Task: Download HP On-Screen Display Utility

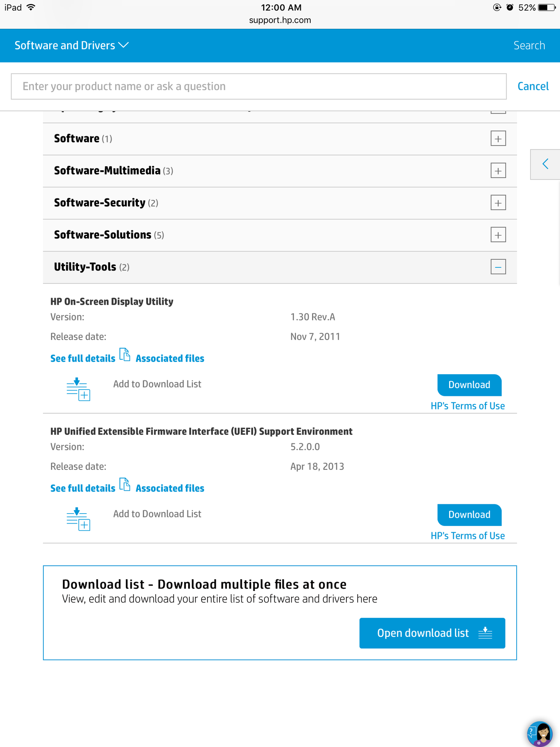Action: (x=469, y=385)
